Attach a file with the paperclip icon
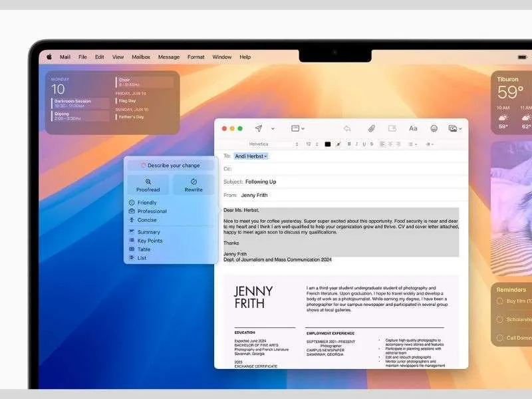The image size is (532, 399). click(x=372, y=128)
